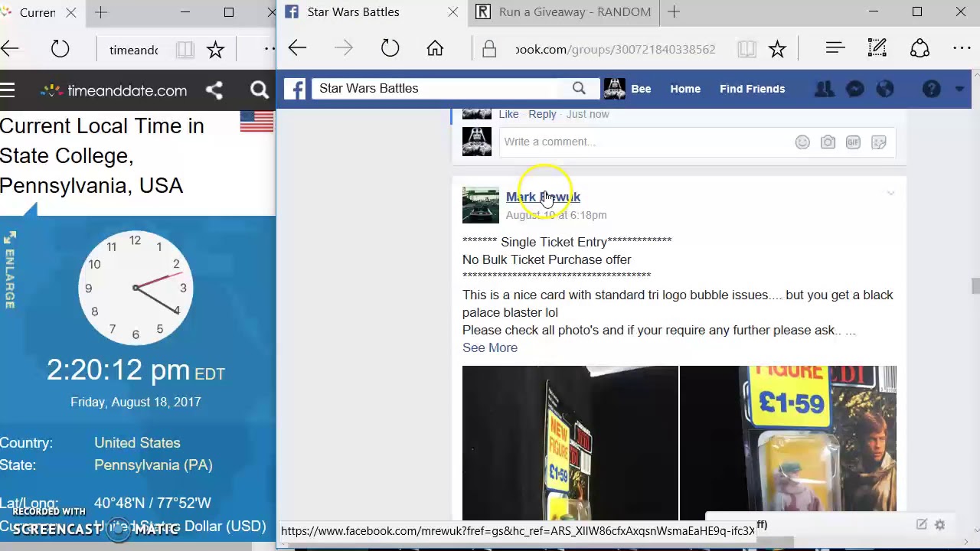Start new chat message icon
Screen dimensions: 980x551
tap(921, 525)
